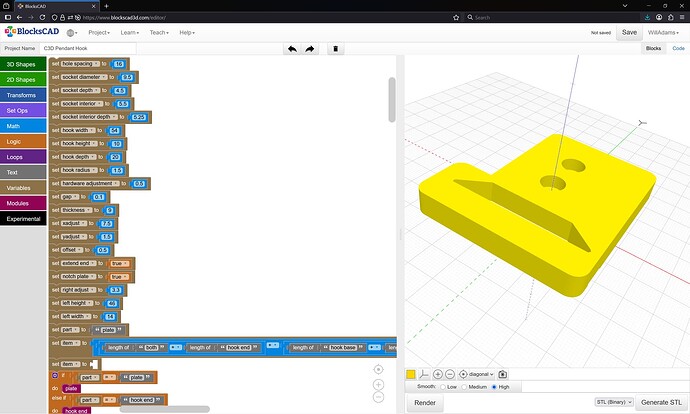Open the yellow render color picker
This screenshot has height=414, width=690.
[x=410, y=373]
